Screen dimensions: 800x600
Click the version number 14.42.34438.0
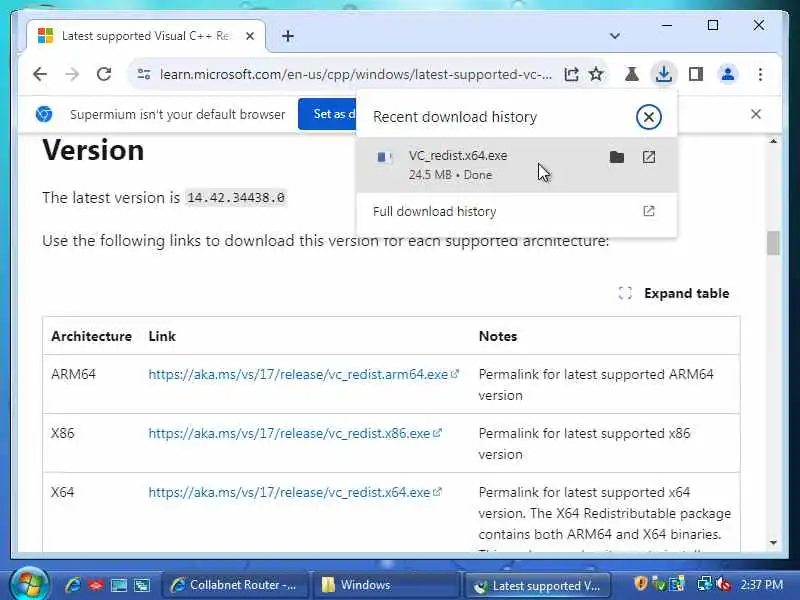pos(236,198)
